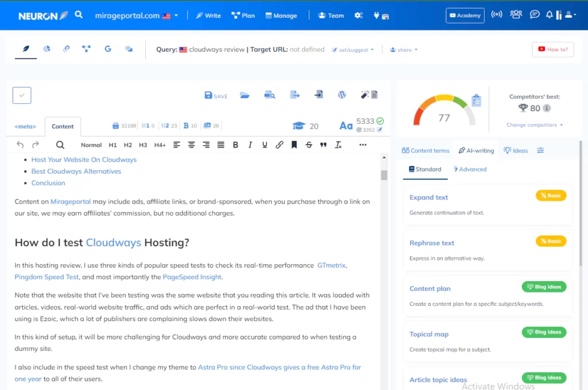This screenshot has width=588, height=390.
Task: Open the Team menu
Action: point(331,15)
